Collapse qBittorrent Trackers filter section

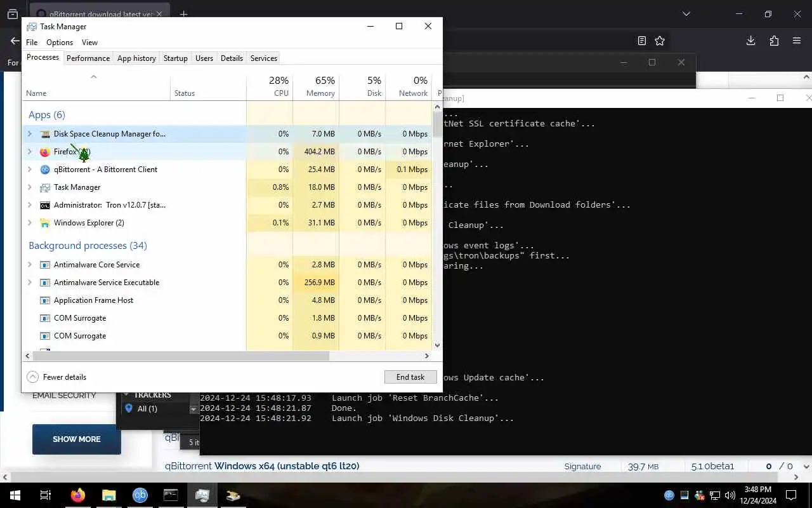point(126,394)
